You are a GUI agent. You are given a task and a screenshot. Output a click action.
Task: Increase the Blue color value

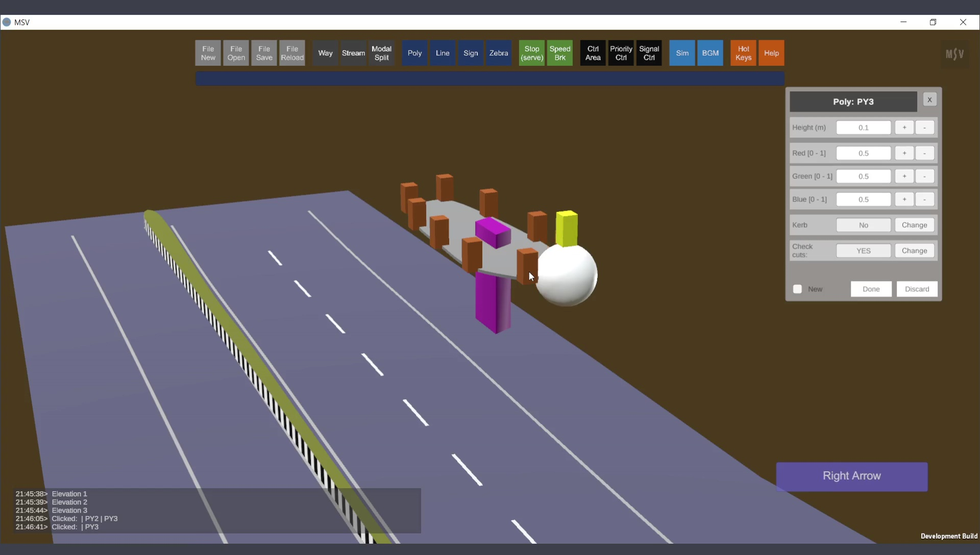(x=904, y=199)
